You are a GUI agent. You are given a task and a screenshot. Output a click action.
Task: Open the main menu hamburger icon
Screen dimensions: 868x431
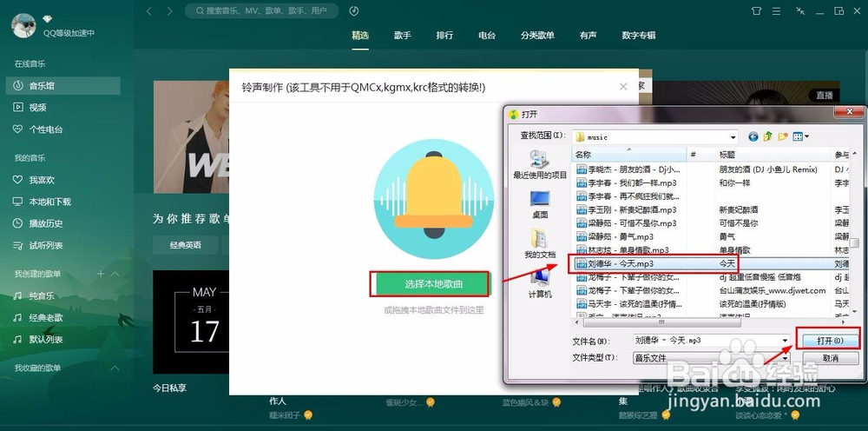777,11
